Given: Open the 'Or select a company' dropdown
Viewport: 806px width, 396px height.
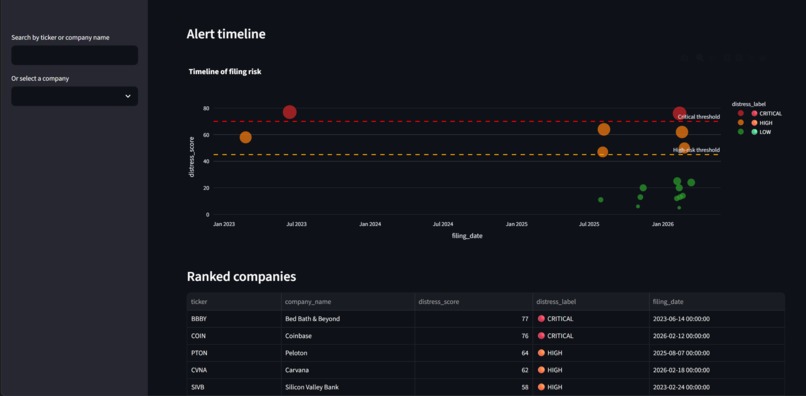Looking at the screenshot, I should [75, 96].
